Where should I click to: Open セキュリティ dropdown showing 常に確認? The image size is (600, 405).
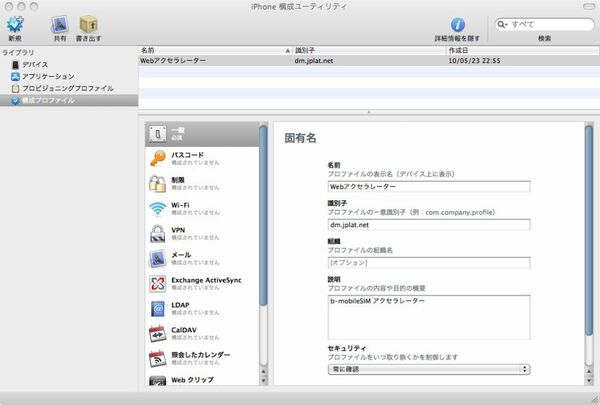429,369
